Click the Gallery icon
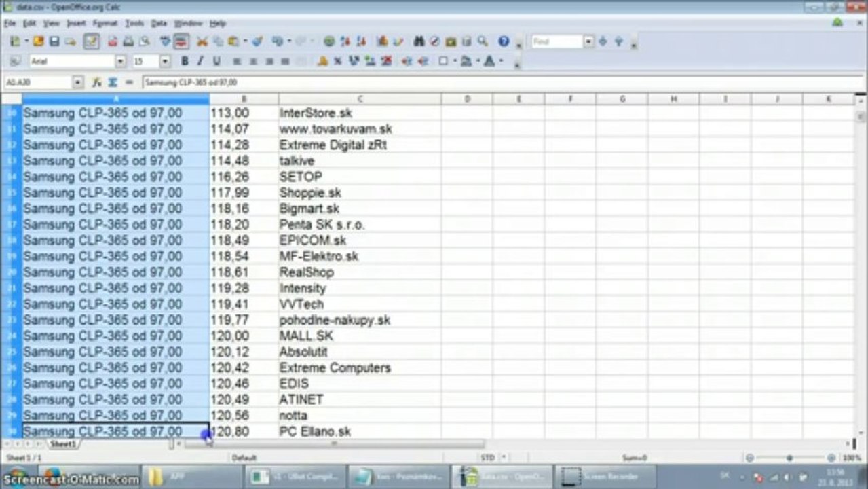Viewport: 868px width, 489px height. pyautogui.click(x=451, y=41)
